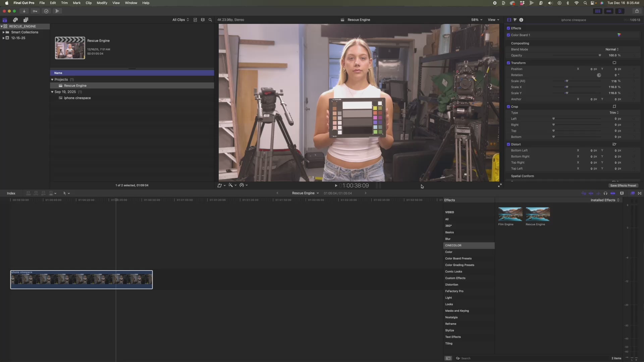This screenshot has width=644, height=362.
Task: Uncheck the Transform section checkbox
Action: click(x=508, y=63)
